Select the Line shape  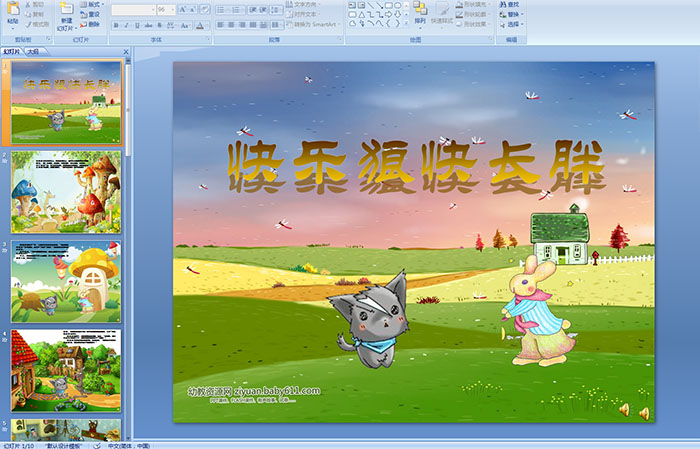tap(371, 5)
